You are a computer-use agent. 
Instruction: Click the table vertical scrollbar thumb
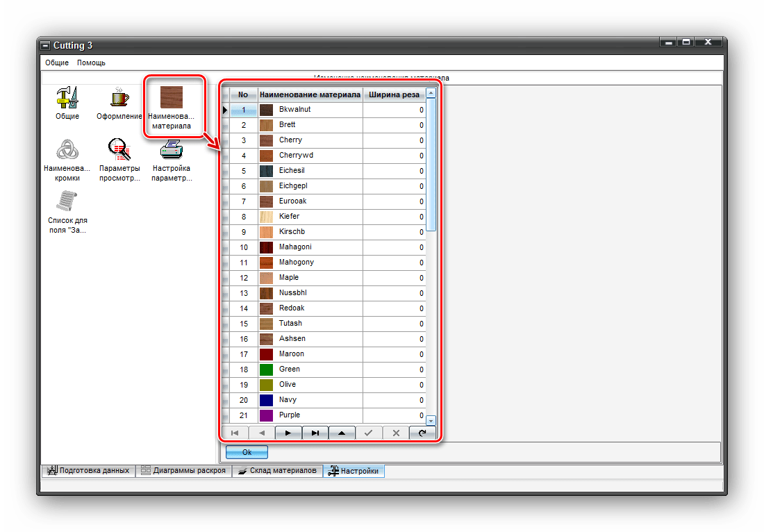point(431,164)
